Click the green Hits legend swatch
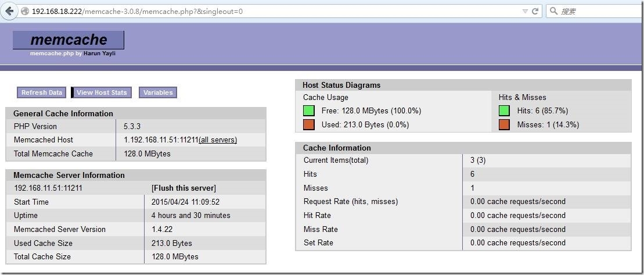Viewport: 644px width, 275px height. click(505, 110)
